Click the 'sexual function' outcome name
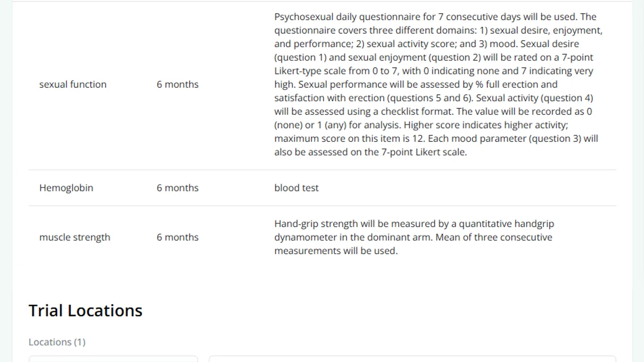644x362 pixels. [x=73, y=84]
